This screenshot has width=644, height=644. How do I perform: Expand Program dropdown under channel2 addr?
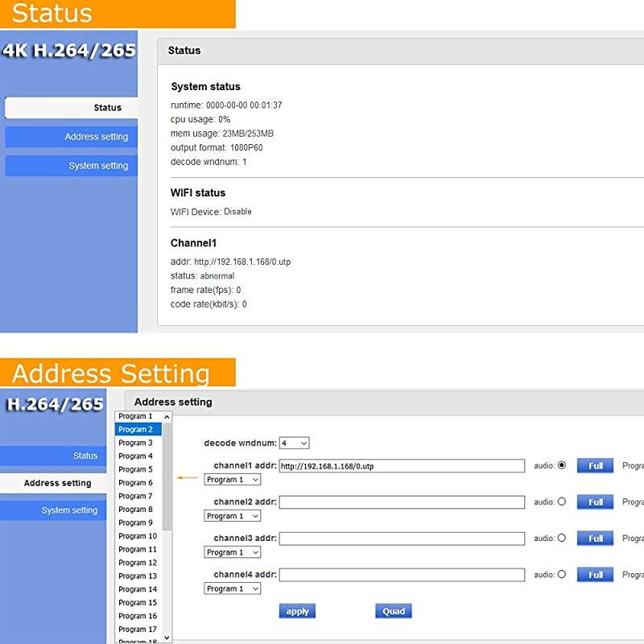[233, 516]
